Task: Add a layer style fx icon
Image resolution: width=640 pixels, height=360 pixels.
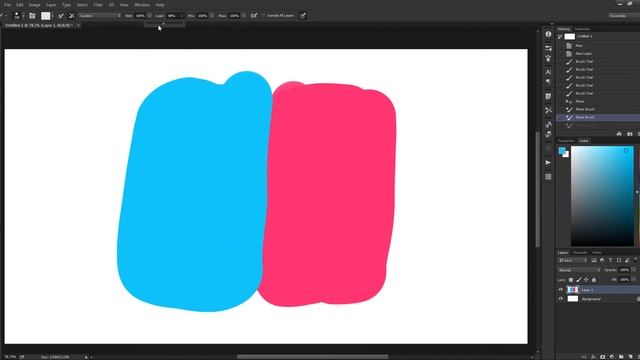Action: 593,357
